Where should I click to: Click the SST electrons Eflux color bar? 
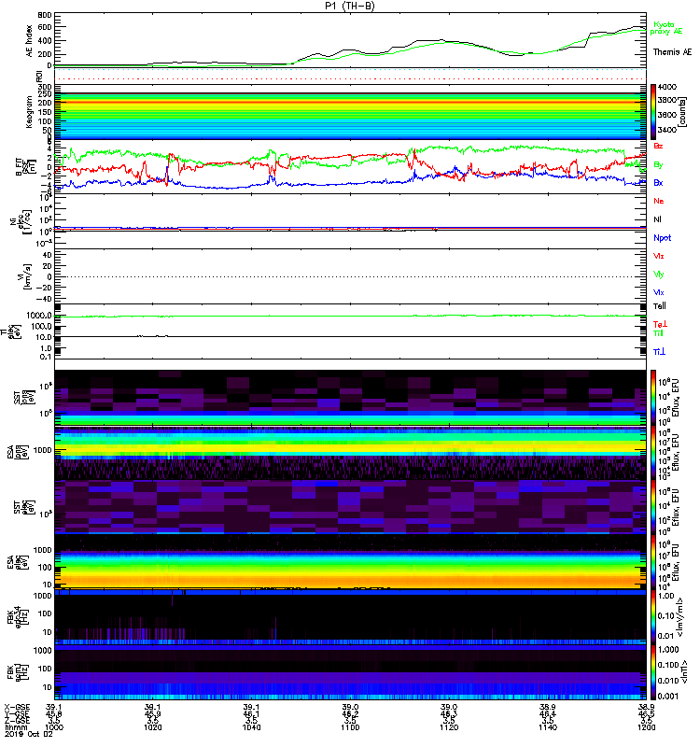653,507
